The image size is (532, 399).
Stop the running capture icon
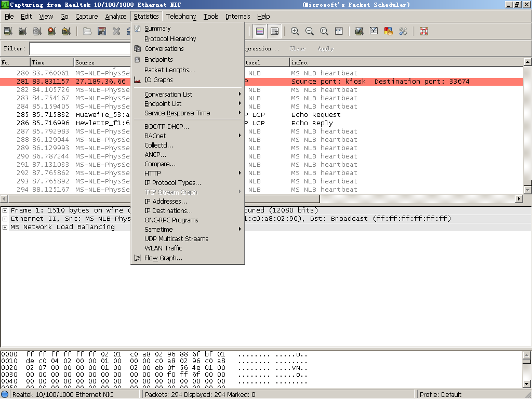pyautogui.click(x=51, y=31)
